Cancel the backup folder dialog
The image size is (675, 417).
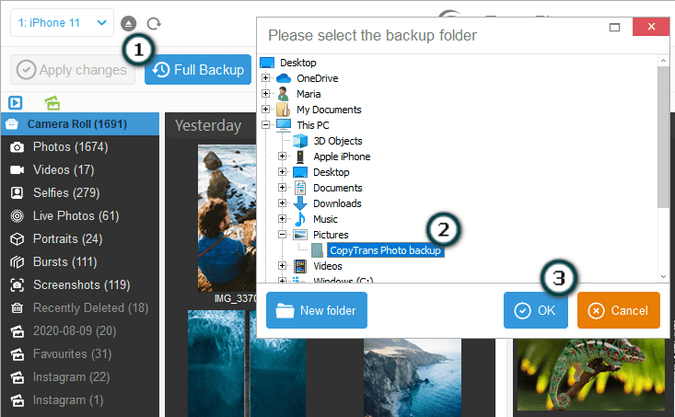(x=618, y=310)
